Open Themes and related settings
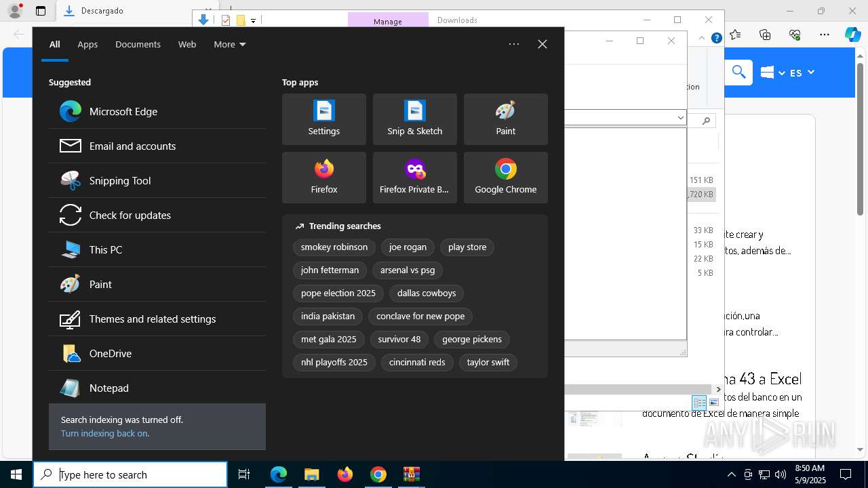Screen dimensions: 868x488 tap(157, 319)
